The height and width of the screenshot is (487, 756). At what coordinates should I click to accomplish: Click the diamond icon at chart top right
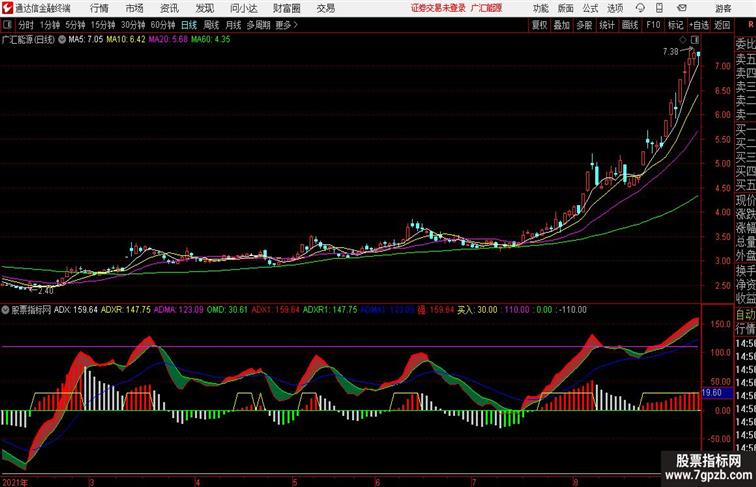point(683,40)
